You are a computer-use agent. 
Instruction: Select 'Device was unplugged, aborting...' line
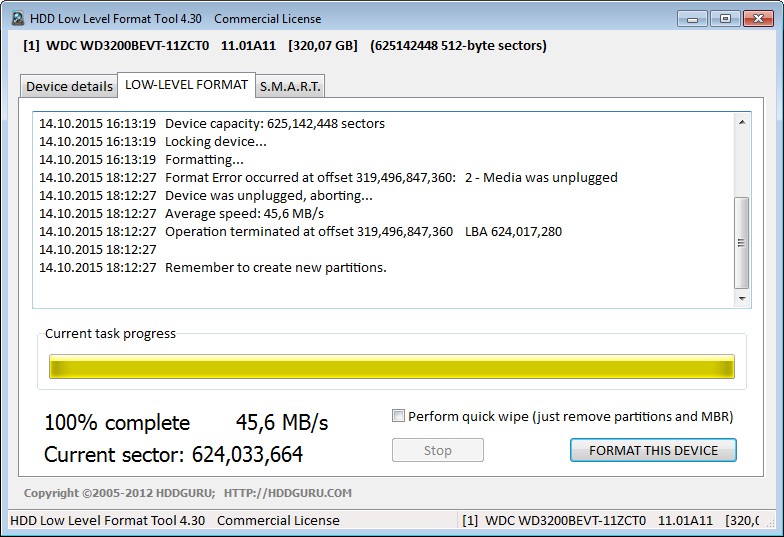206,196
